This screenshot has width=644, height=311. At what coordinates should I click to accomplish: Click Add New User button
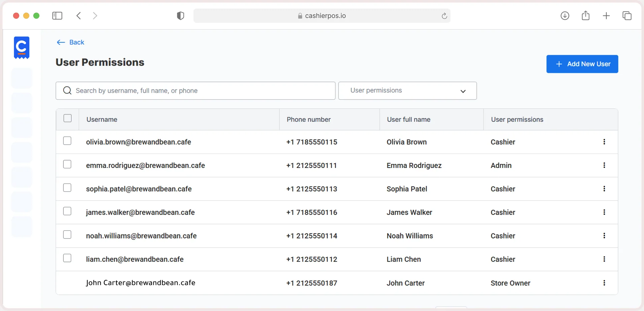582,64
